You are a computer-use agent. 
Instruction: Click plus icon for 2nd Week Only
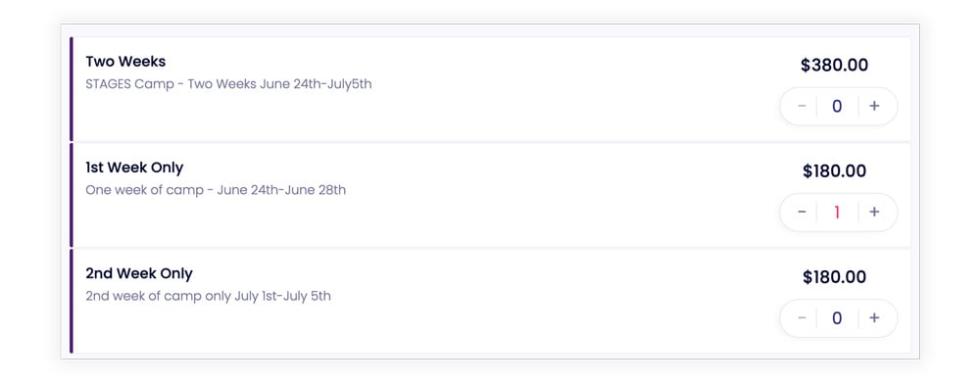coord(874,318)
